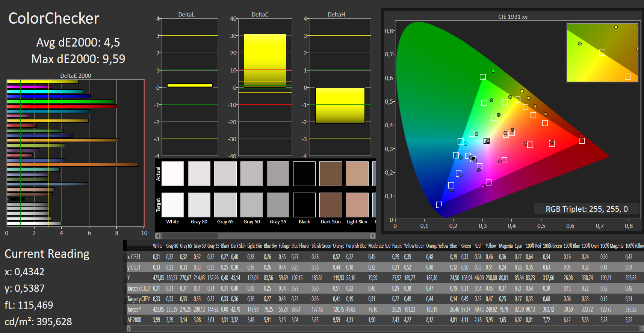This screenshot has height=333, width=644.
Task: Select the Actual Gray 35 swatch
Action: point(278,174)
